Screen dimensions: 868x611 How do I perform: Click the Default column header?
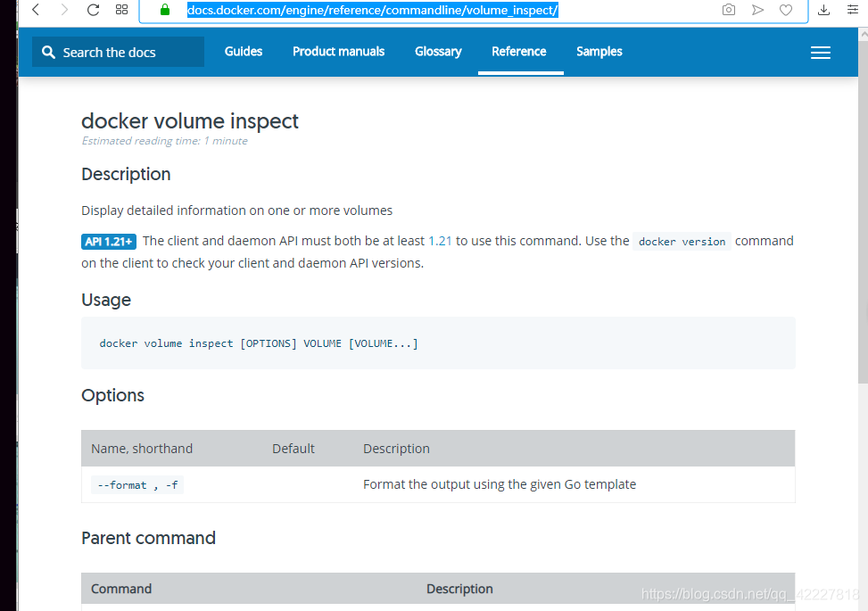(x=293, y=449)
